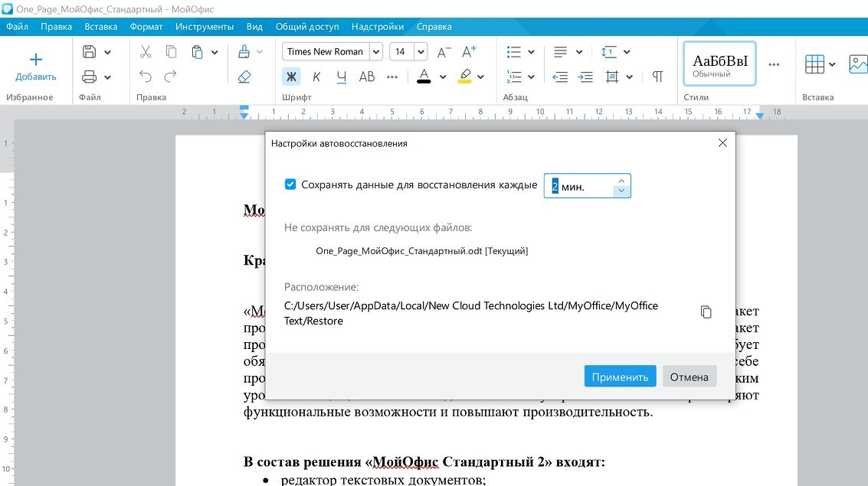
Task: Show the pilcrow non-printing characters icon
Action: point(657,77)
